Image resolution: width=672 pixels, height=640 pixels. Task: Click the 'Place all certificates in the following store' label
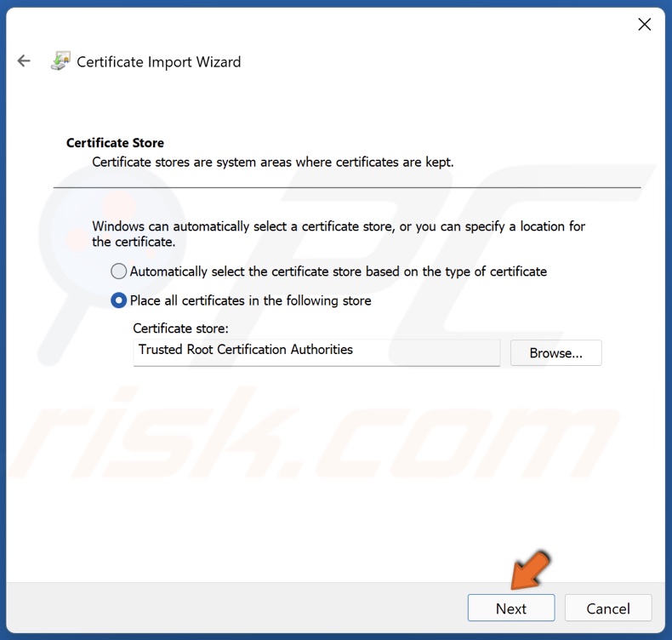point(250,300)
